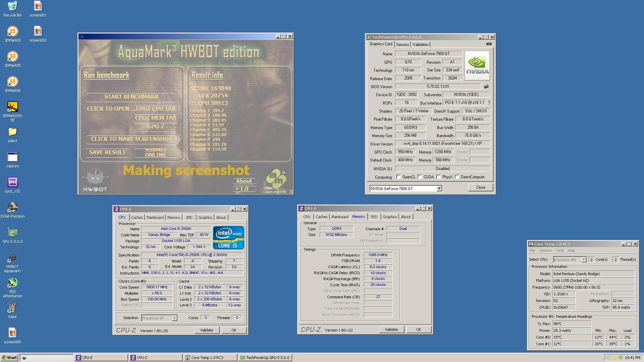Click the DRAM Frequency value in CPU-Z

point(378,255)
